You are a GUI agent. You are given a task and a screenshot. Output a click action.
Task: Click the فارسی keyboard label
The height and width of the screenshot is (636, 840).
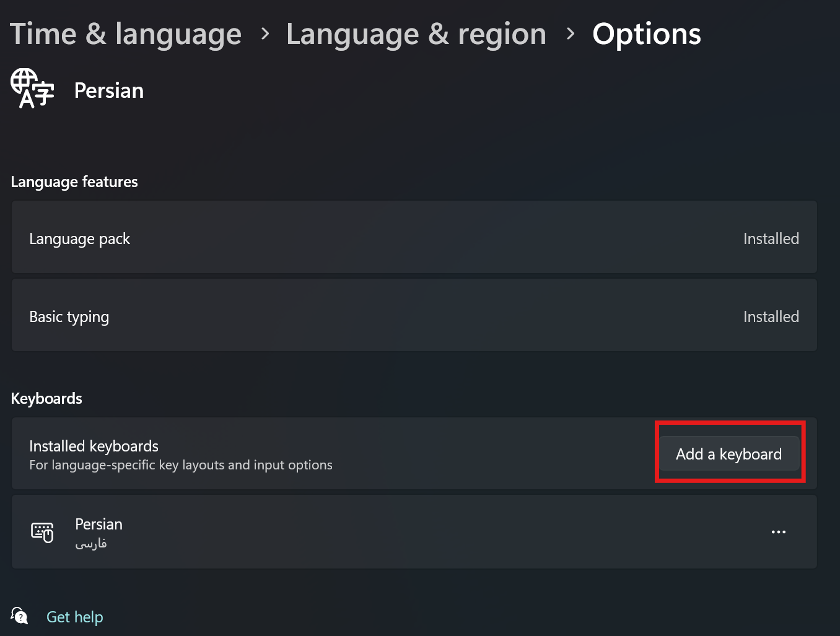click(x=91, y=544)
